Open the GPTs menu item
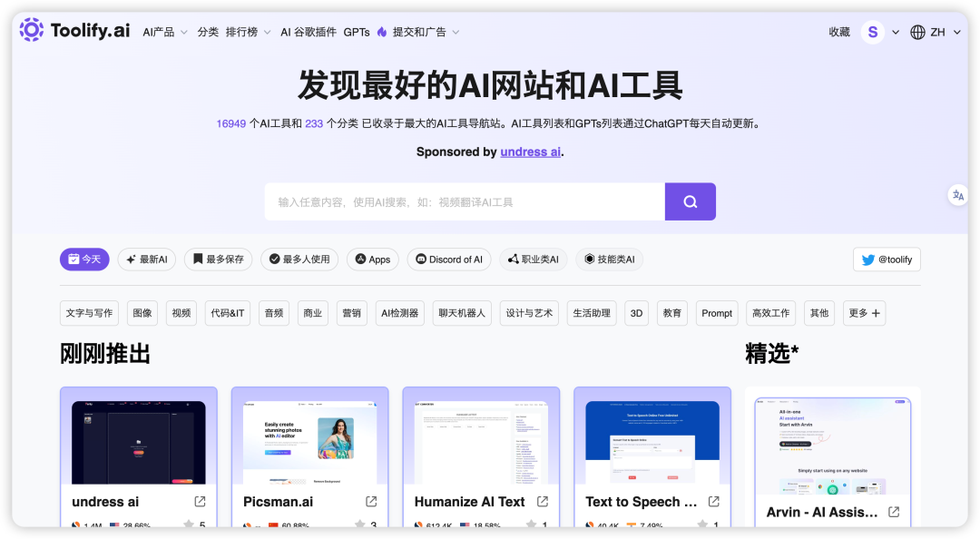 click(x=357, y=32)
